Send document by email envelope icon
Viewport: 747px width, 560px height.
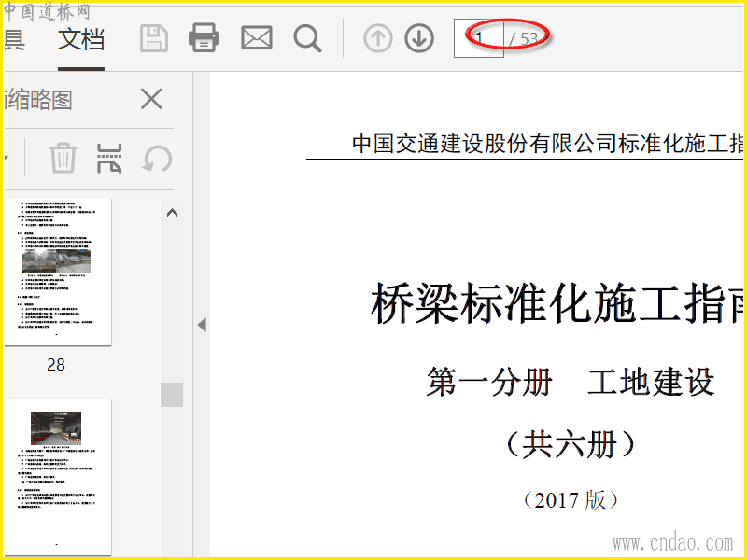click(257, 38)
